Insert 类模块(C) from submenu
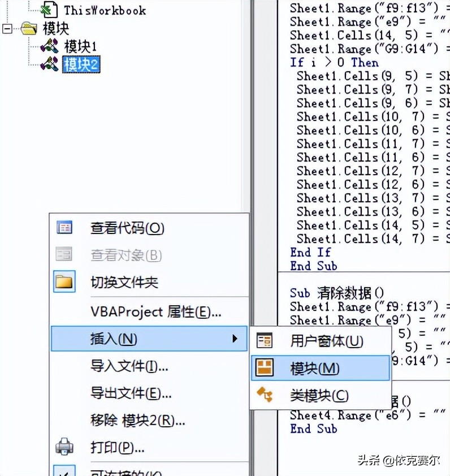Image resolution: width=450 pixels, height=476 pixels. (x=321, y=395)
